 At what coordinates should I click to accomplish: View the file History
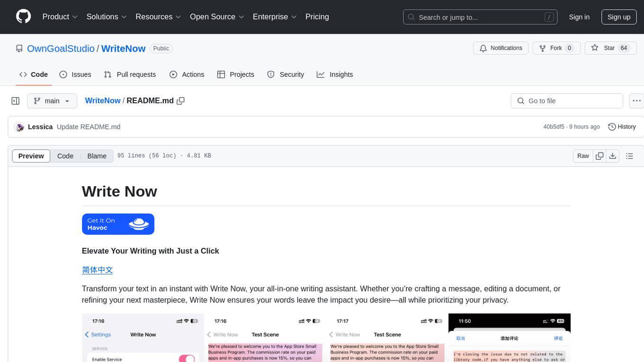622,127
